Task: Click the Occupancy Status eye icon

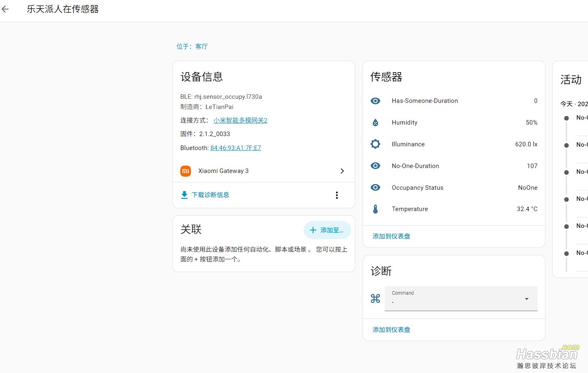Action: pos(375,188)
